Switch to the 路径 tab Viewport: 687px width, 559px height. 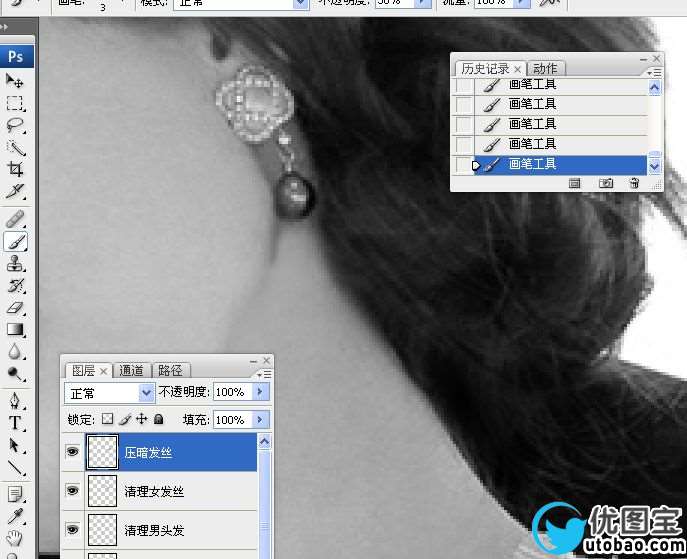tap(170, 371)
